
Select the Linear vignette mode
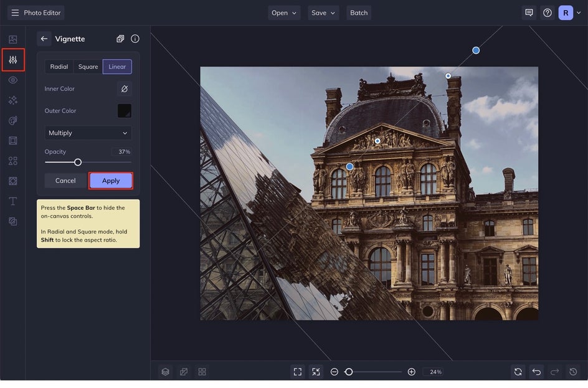(x=117, y=67)
